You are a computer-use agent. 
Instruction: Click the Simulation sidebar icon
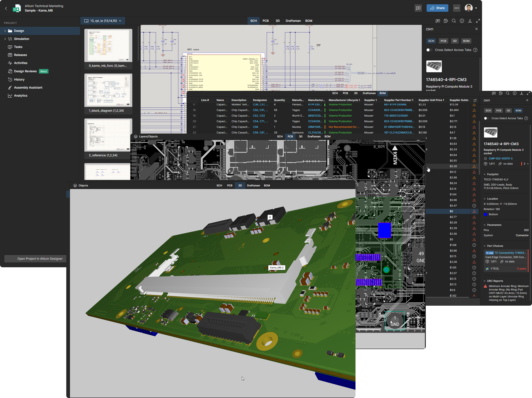10,39
